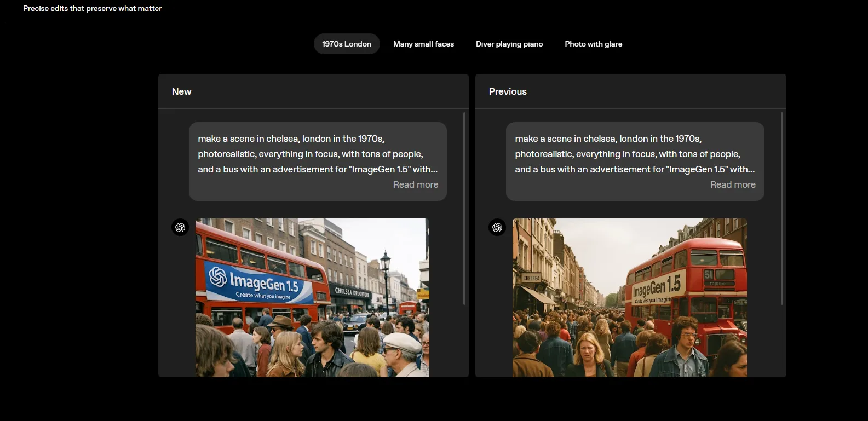Click the New panel vertical scrollbar
This screenshot has width=868, height=421.
coord(464,208)
